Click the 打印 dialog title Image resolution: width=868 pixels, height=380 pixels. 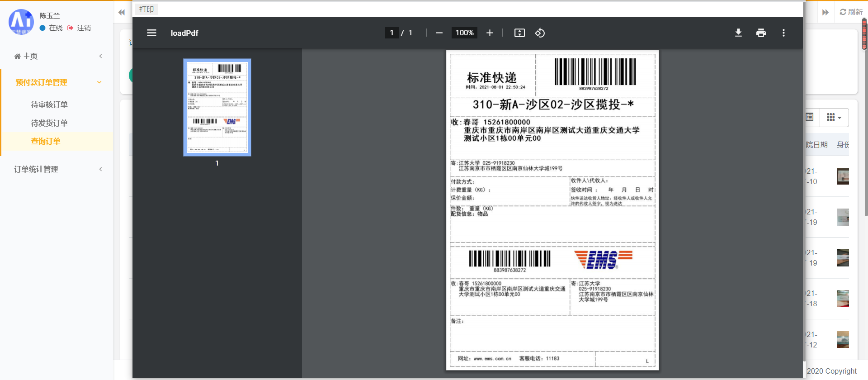(146, 9)
